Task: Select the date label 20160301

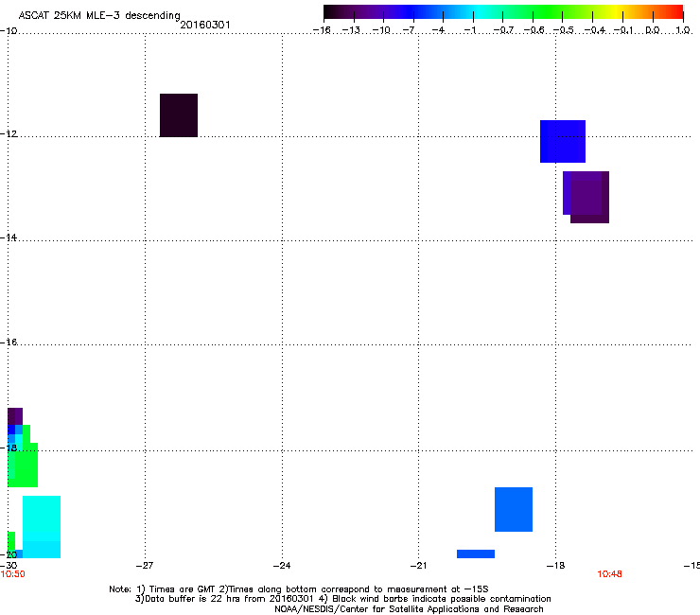Action: point(205,25)
